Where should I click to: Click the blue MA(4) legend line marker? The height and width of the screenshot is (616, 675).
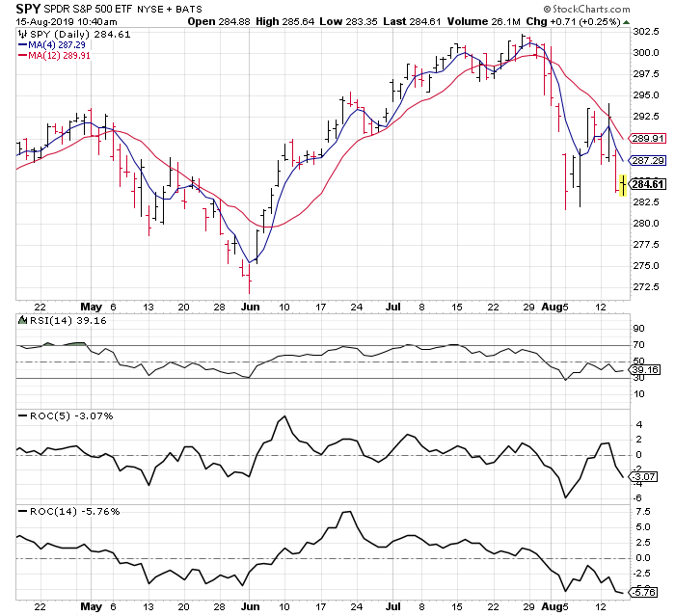tap(24, 45)
